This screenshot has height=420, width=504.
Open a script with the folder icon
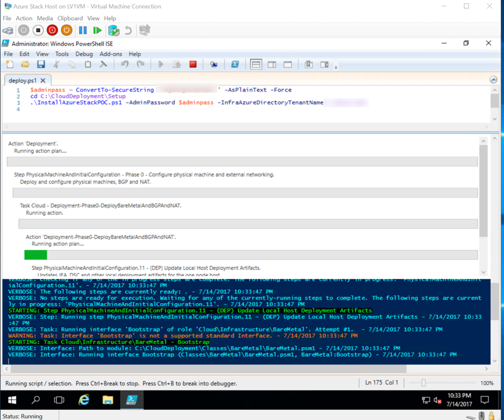point(25,65)
